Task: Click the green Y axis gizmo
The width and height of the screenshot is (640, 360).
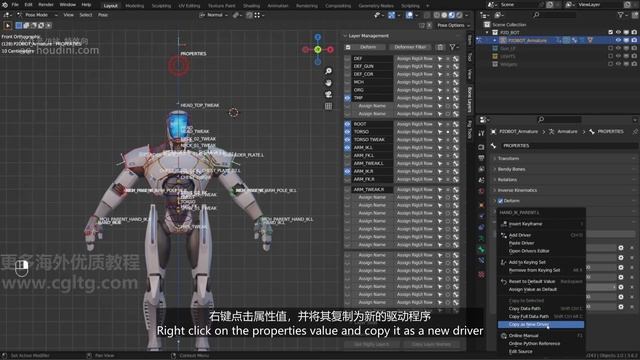Action: [x=318, y=49]
